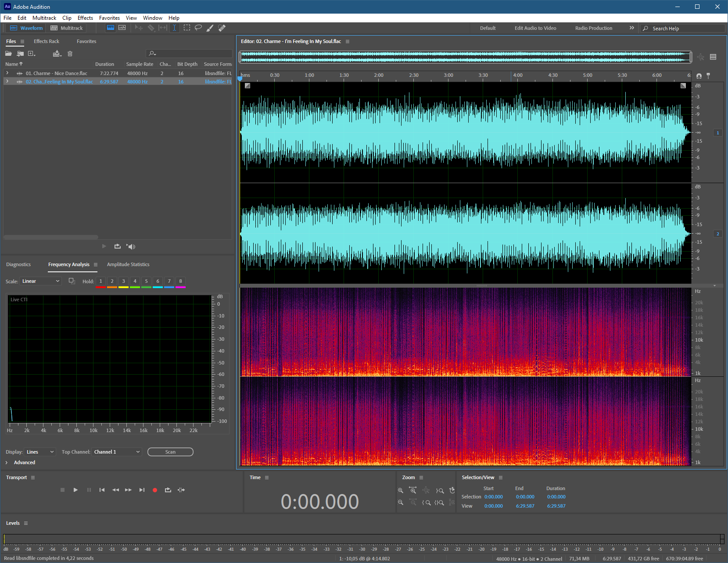
Task: Click Zoom In (Time) icon
Action: tap(413, 490)
